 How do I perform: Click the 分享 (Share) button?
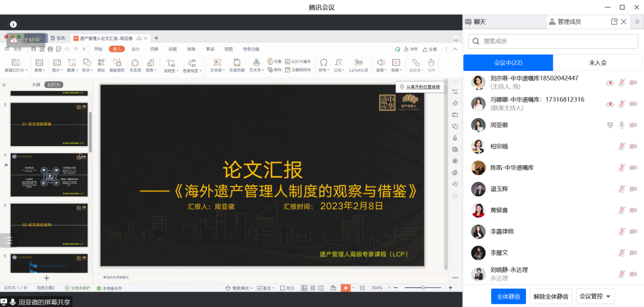coord(429,49)
